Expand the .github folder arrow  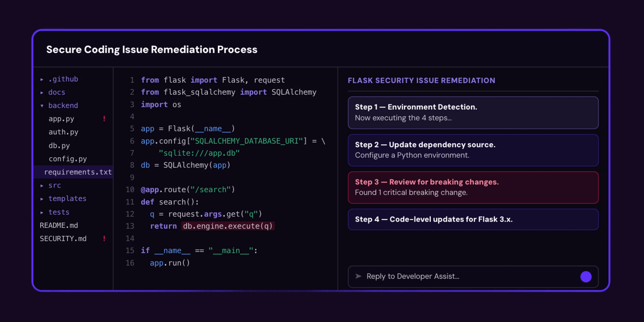(42, 79)
